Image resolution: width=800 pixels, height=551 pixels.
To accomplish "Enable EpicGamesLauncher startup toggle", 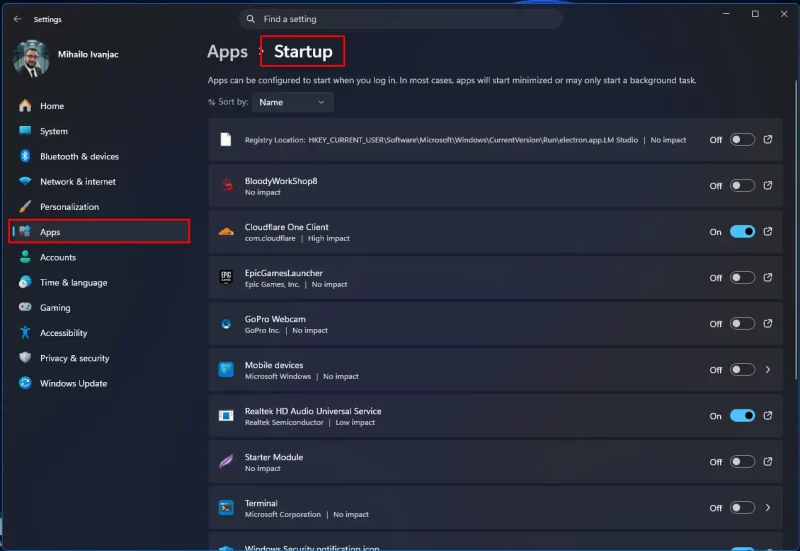I will tap(742, 278).
